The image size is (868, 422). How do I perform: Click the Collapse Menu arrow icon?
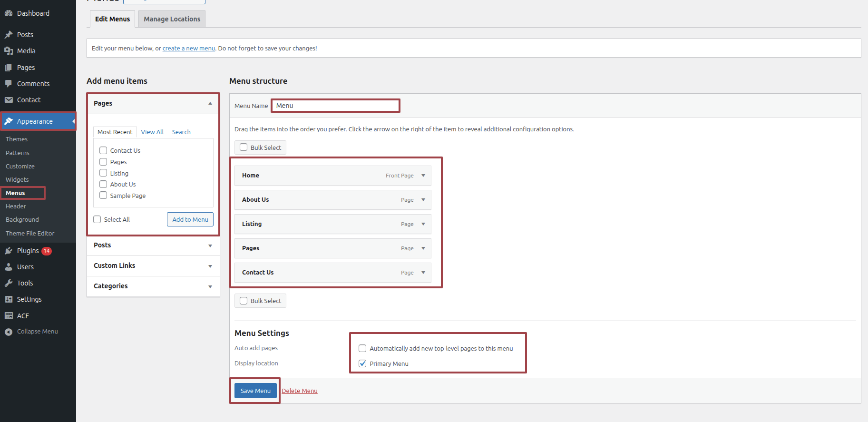(9, 332)
